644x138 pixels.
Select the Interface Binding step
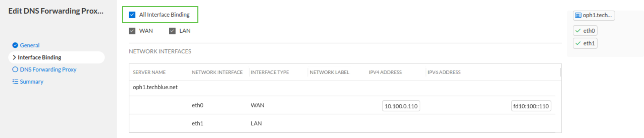click(x=39, y=57)
